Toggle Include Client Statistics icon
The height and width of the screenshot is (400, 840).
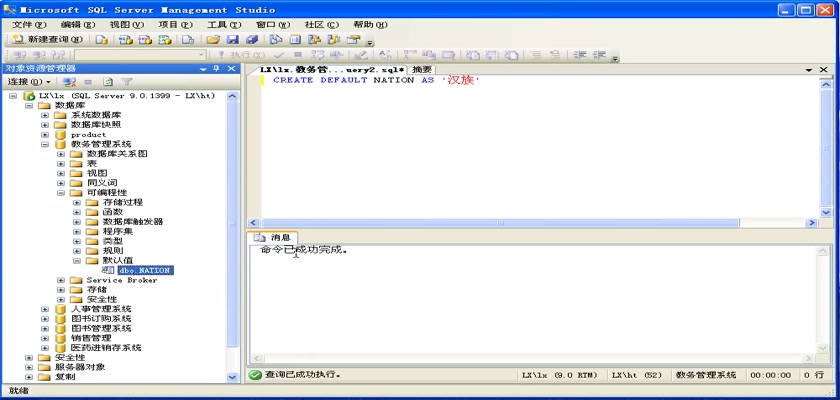(429, 55)
